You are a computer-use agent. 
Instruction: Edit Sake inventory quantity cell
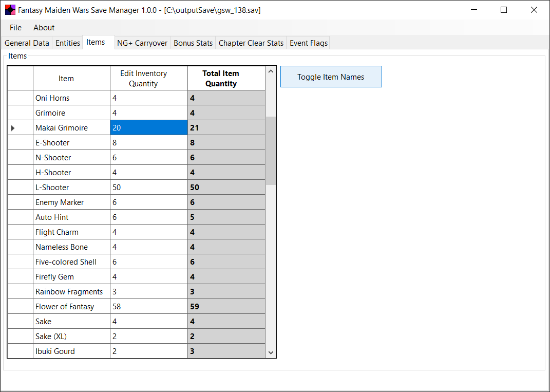149,322
